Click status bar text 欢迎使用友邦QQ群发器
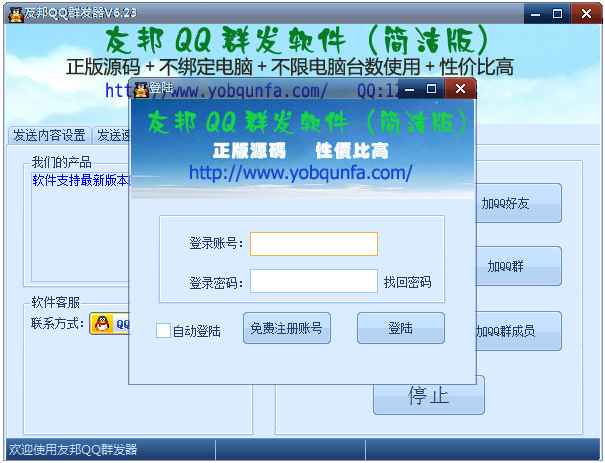 [x=73, y=449]
